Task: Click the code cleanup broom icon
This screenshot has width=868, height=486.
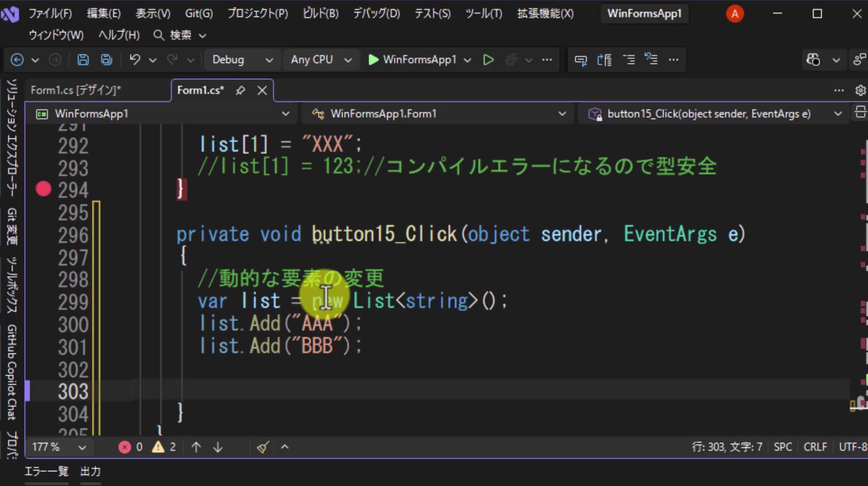Action: (x=263, y=447)
